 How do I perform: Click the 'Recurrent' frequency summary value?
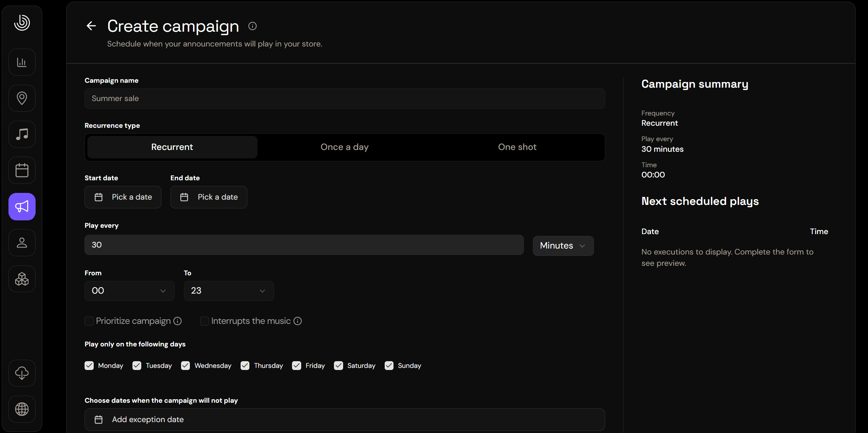[659, 123]
